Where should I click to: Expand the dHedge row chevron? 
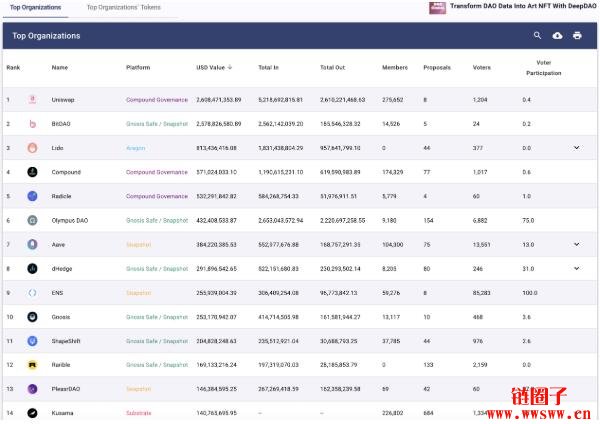point(576,268)
